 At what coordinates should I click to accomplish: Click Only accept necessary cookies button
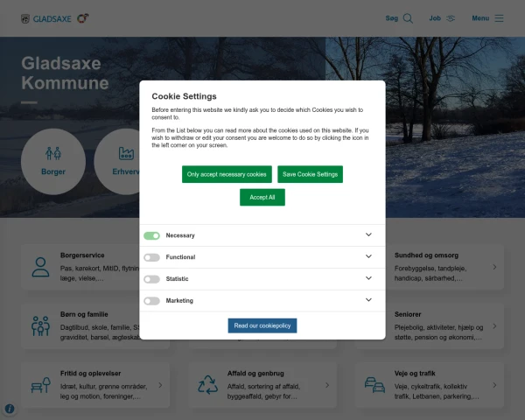tap(227, 174)
